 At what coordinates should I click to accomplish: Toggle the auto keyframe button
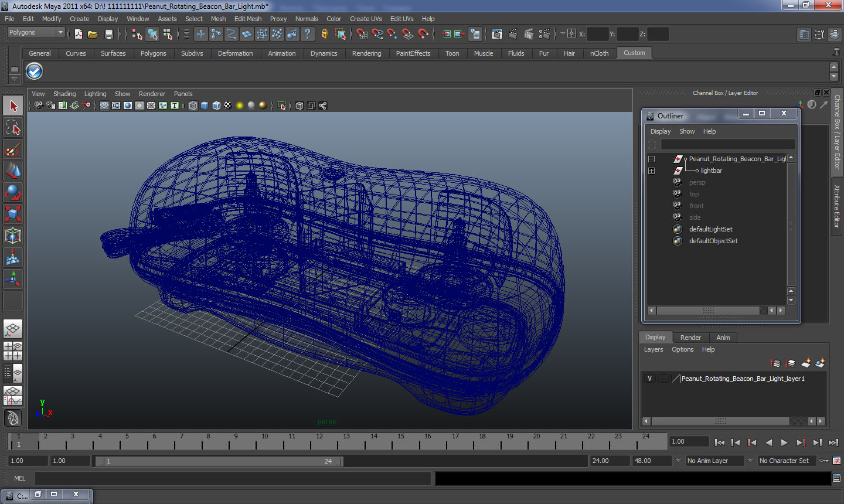point(824,461)
